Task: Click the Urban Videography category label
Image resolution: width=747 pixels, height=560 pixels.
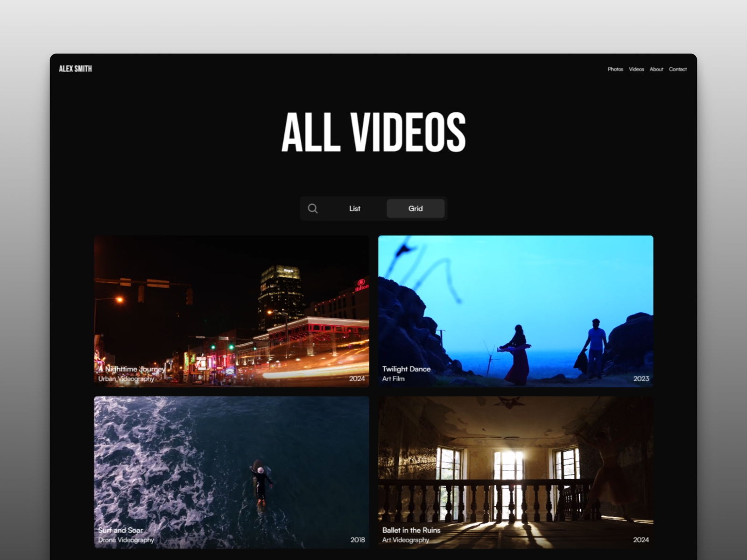Action: 126,379
